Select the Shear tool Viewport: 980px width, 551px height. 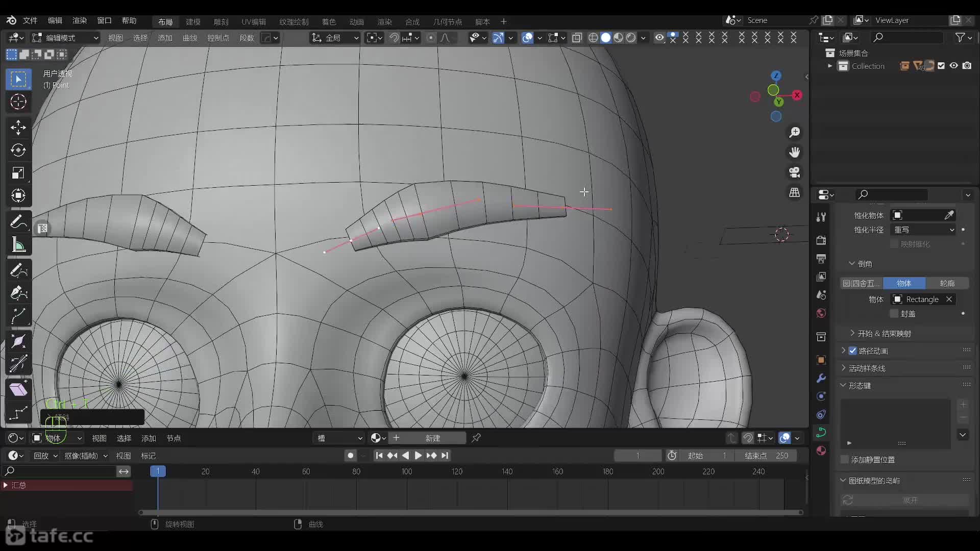pos(18,389)
